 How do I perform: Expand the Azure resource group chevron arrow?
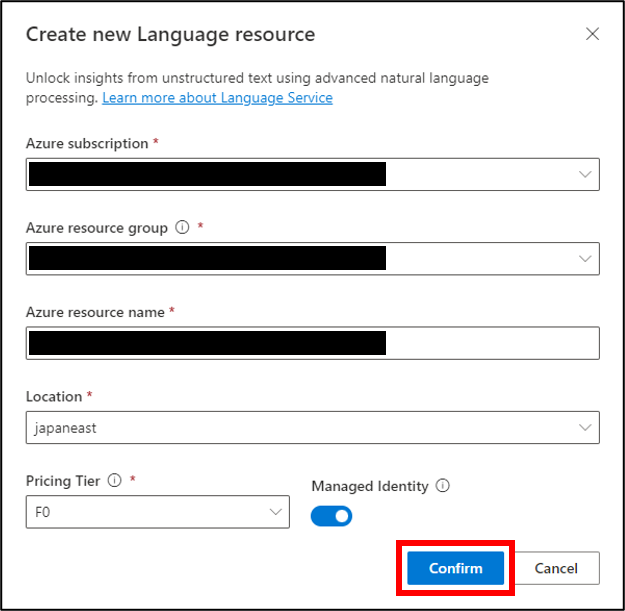tap(585, 259)
